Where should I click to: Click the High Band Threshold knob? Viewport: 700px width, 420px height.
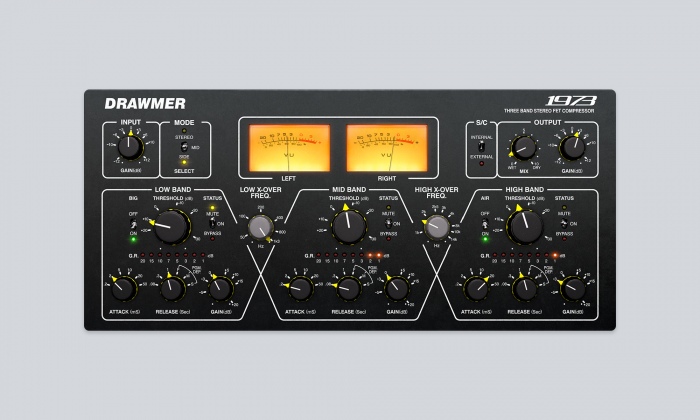tap(525, 227)
